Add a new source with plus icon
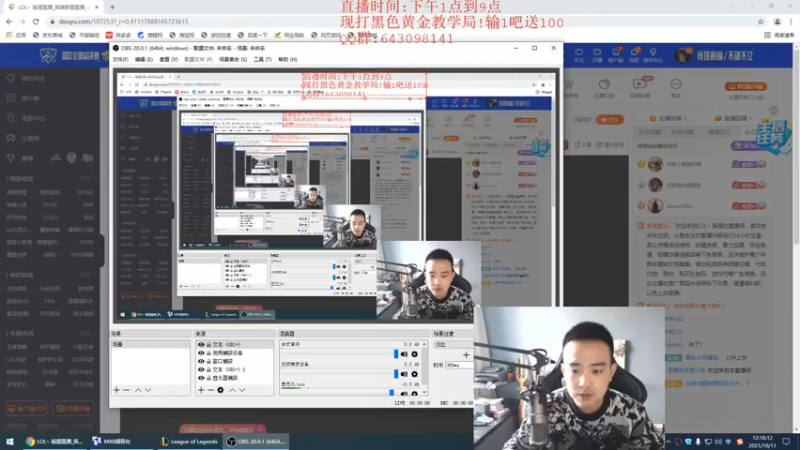This screenshot has height=450, width=800. point(201,390)
